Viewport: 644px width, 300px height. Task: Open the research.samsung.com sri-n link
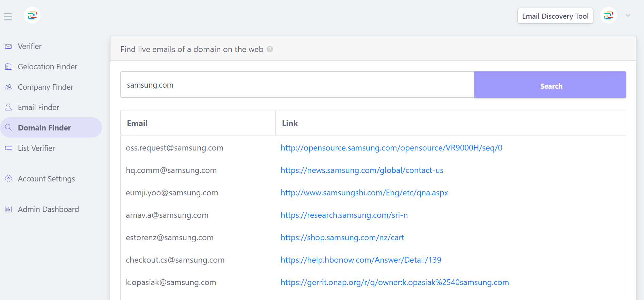[x=344, y=215]
